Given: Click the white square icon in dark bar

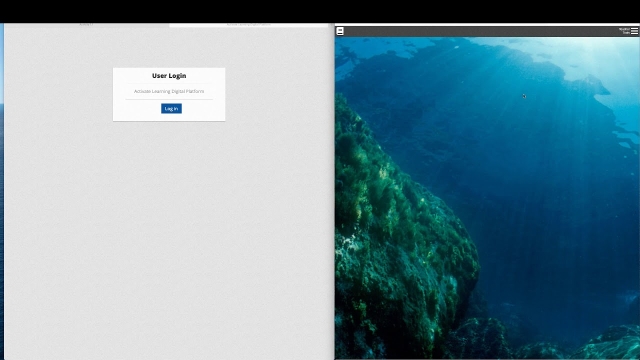Looking at the screenshot, I should pos(340,31).
